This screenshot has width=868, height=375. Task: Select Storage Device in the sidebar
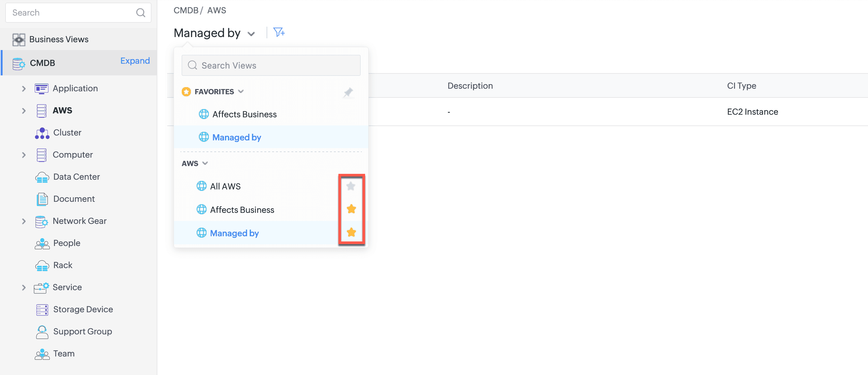pyautogui.click(x=83, y=309)
